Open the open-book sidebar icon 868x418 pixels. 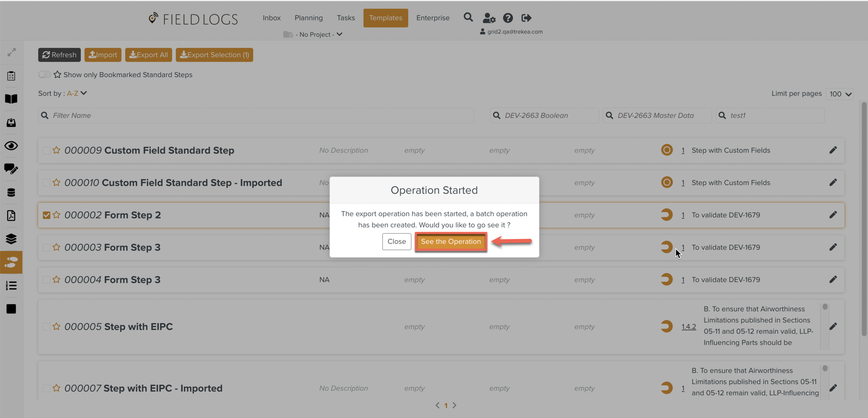click(x=11, y=99)
